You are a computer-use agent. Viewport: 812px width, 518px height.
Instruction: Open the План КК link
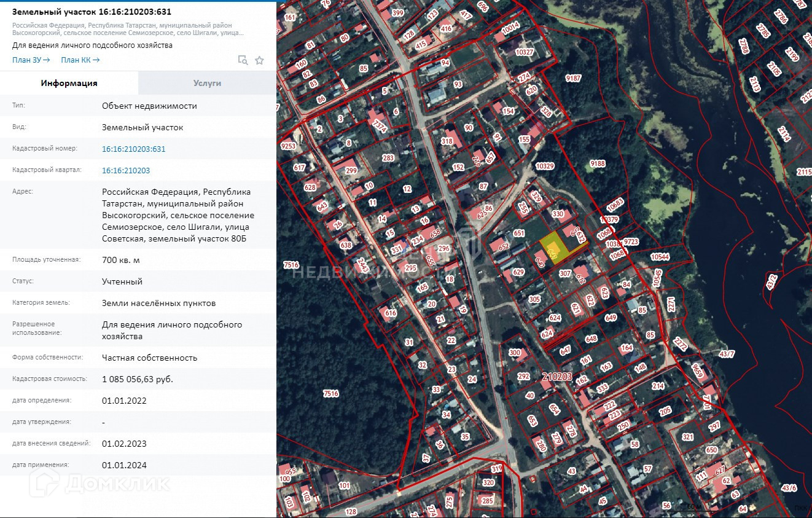[80, 60]
